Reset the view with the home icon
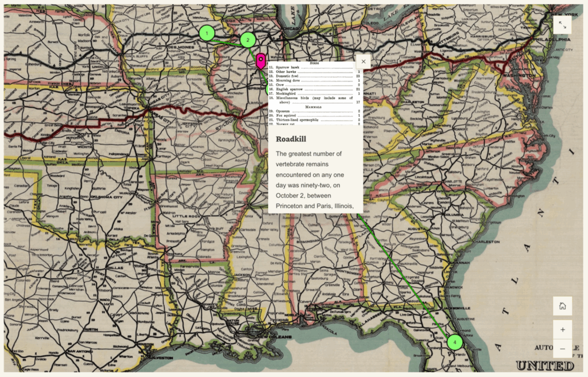 (562, 306)
